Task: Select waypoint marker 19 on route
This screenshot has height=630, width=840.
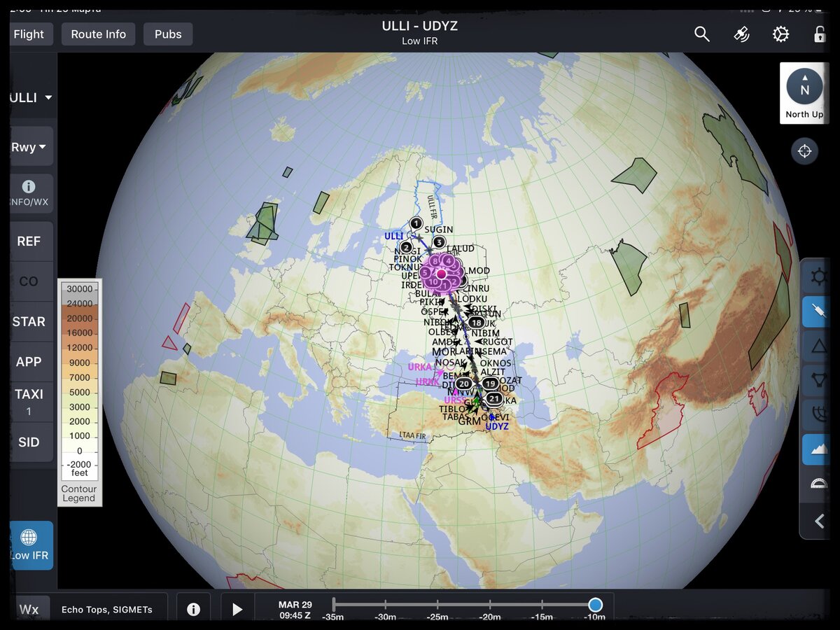Action: tap(490, 384)
